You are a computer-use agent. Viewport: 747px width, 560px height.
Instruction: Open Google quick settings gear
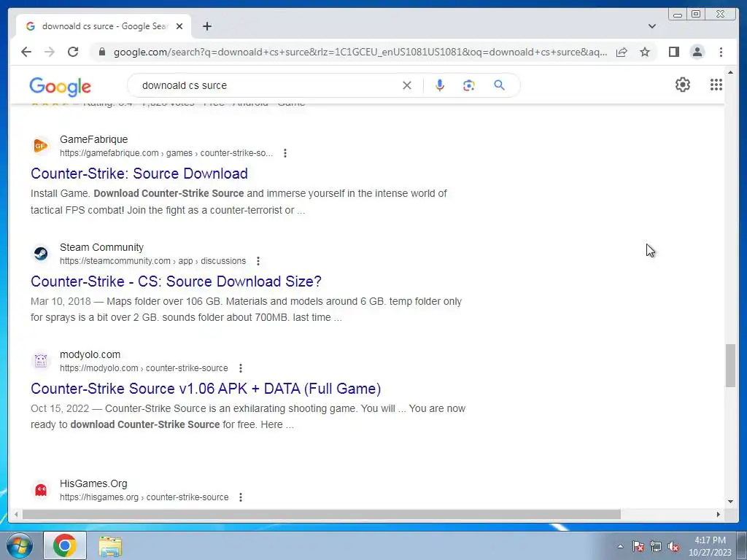pos(683,85)
